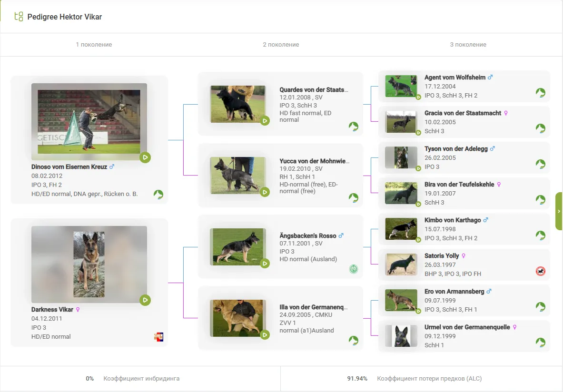Open Tyson von der Adelegg profile link
The height and width of the screenshot is (392, 563).
coord(456,149)
